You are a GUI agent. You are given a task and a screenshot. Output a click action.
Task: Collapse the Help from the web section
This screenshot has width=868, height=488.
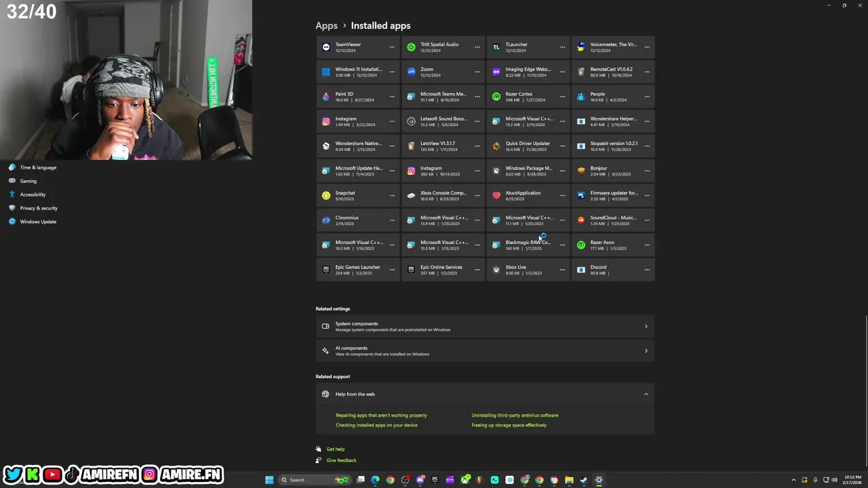tap(646, 394)
